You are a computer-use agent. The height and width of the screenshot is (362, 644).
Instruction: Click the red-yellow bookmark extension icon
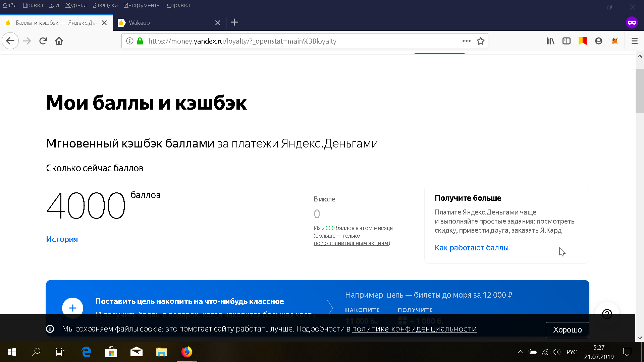(x=583, y=41)
